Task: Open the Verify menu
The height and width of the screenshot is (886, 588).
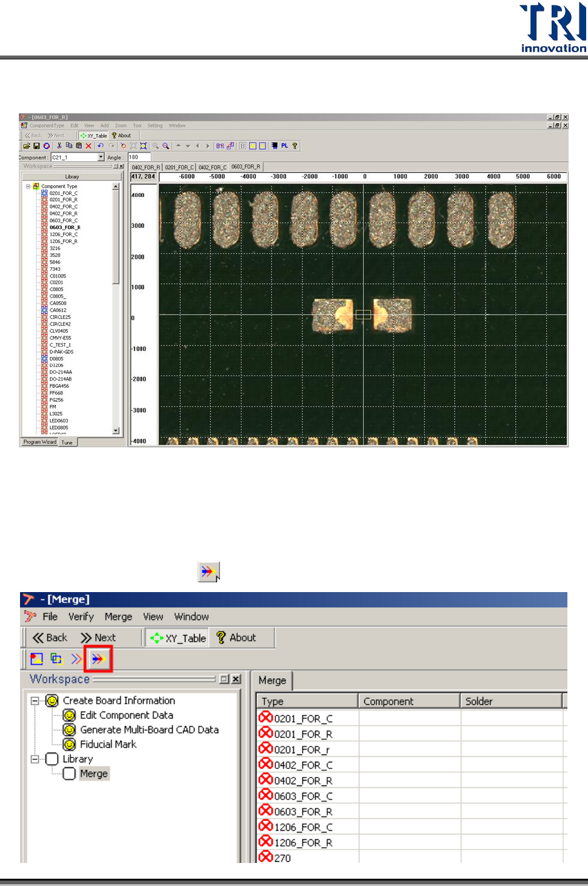Action: click(81, 616)
